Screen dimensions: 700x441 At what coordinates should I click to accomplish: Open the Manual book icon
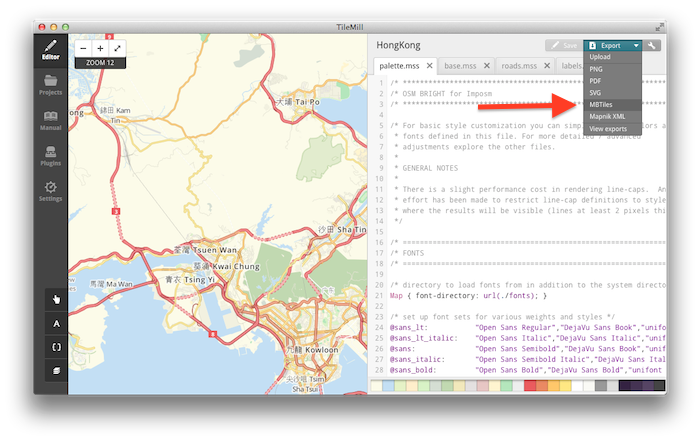pyautogui.click(x=50, y=121)
